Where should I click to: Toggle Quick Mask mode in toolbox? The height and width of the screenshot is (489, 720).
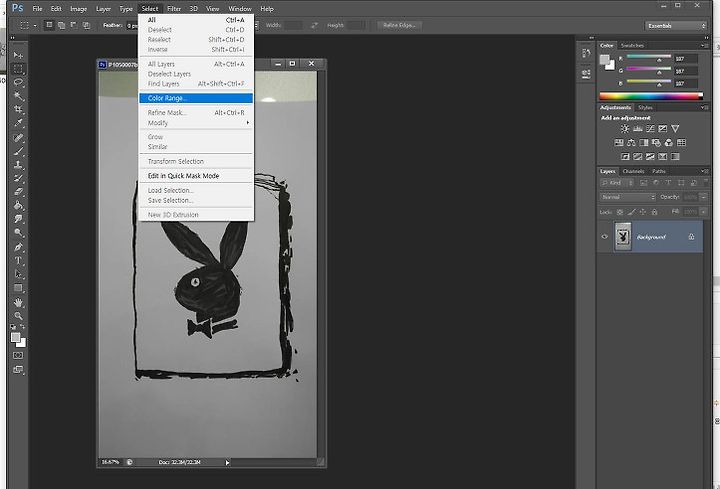click(18, 355)
